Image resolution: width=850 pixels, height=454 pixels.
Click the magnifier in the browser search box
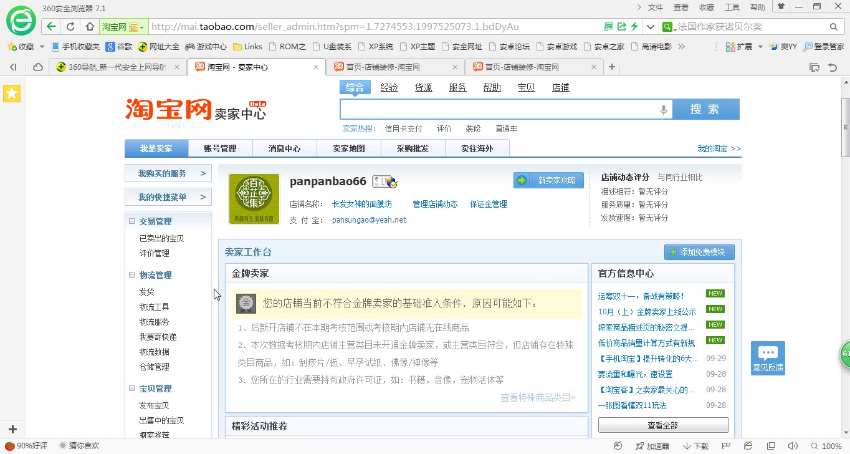[834, 27]
